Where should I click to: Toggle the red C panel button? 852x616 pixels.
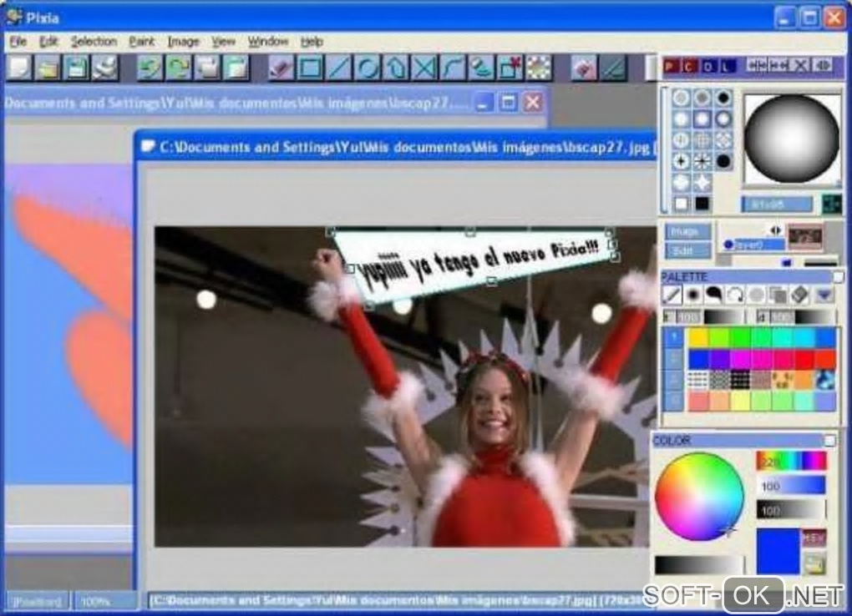[x=689, y=66]
